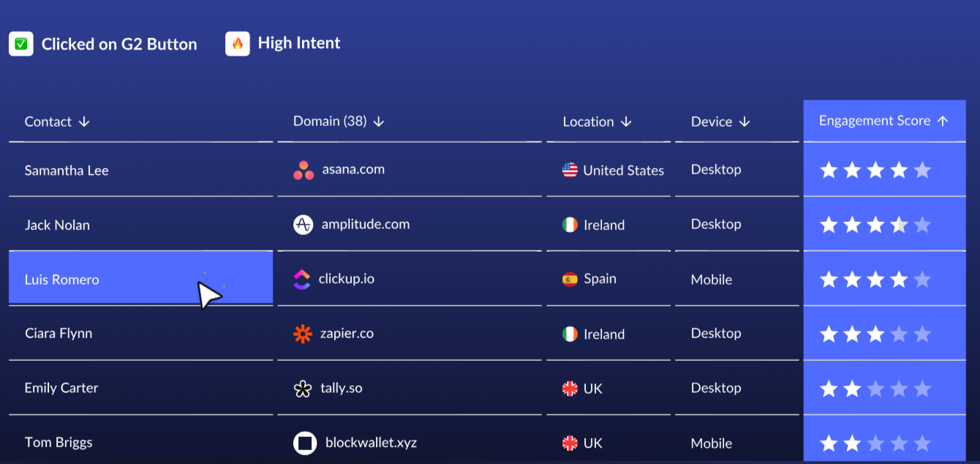Viewport: 980px width, 464px height.
Task: Sort by Location column arrow
Action: click(x=626, y=121)
